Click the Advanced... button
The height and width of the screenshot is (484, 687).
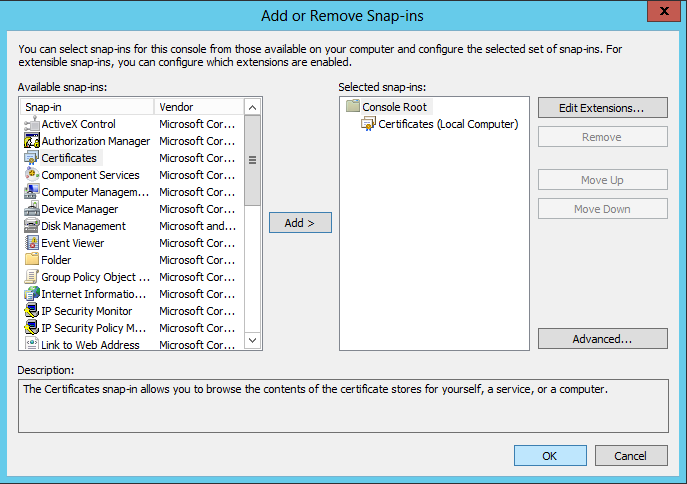[x=602, y=339]
